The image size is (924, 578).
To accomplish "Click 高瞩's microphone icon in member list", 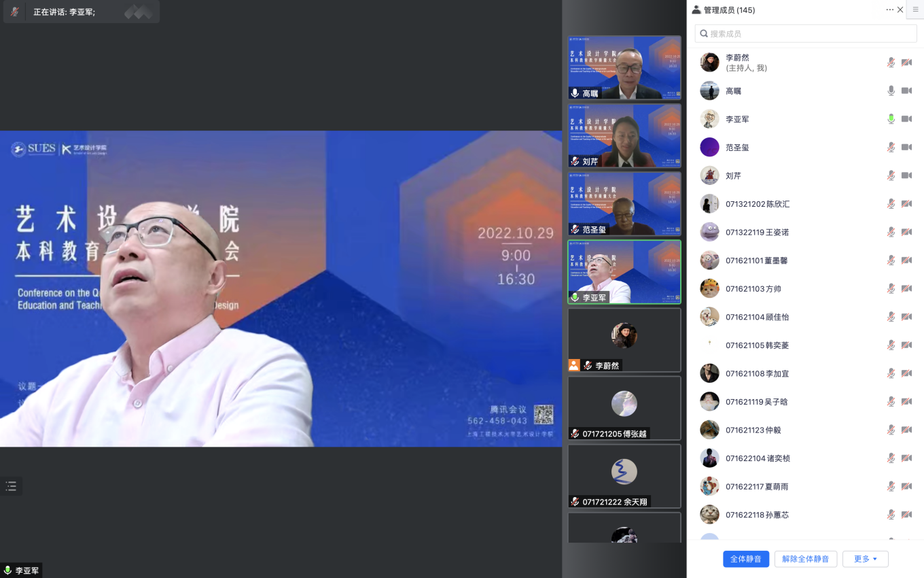I will click(891, 90).
